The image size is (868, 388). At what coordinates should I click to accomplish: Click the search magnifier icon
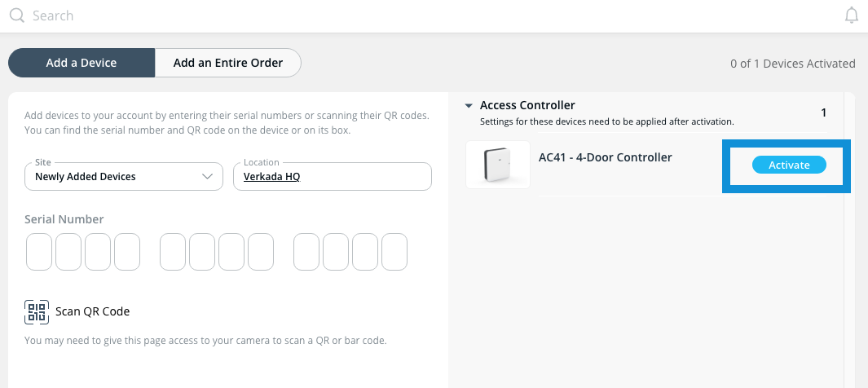click(x=16, y=15)
